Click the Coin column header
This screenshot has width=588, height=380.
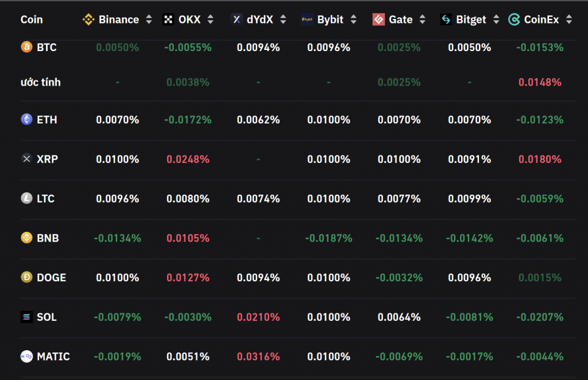click(32, 20)
